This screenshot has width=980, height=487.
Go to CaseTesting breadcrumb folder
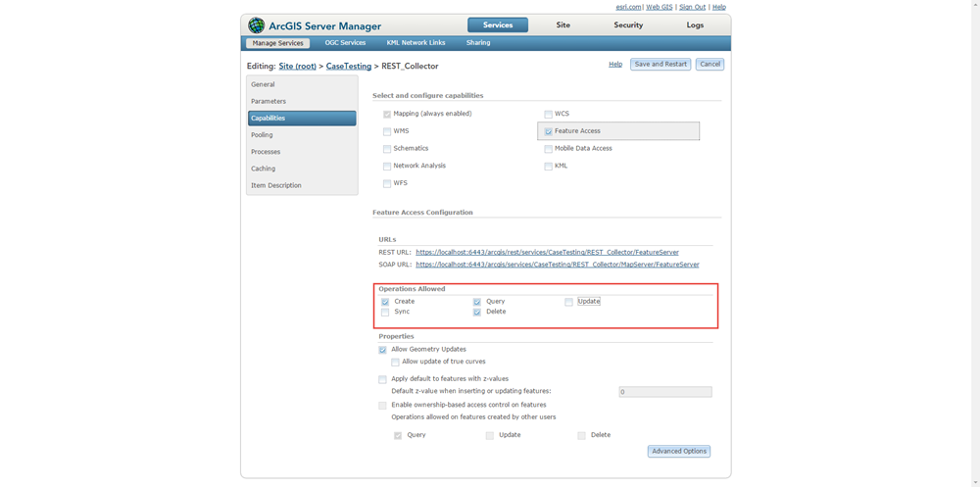pos(349,66)
